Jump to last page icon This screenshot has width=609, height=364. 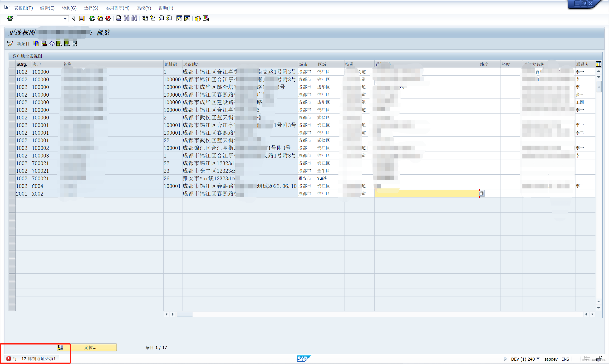click(x=169, y=18)
